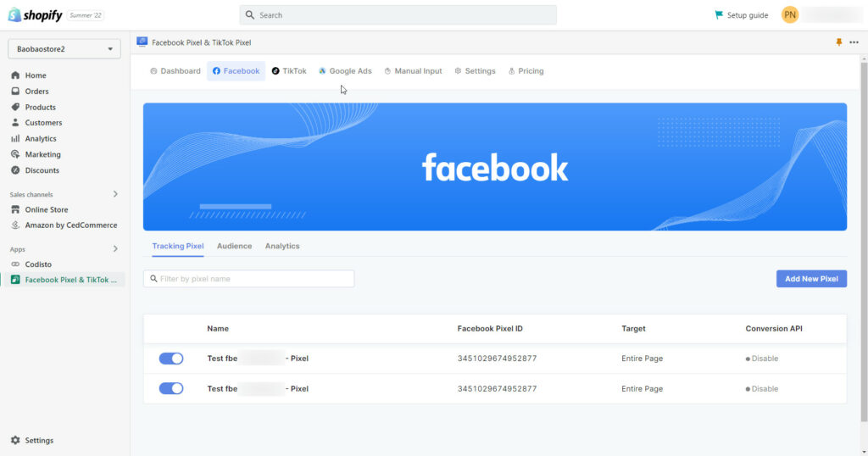Open the Dashboard tab
The height and width of the screenshot is (456, 868).
pos(175,71)
